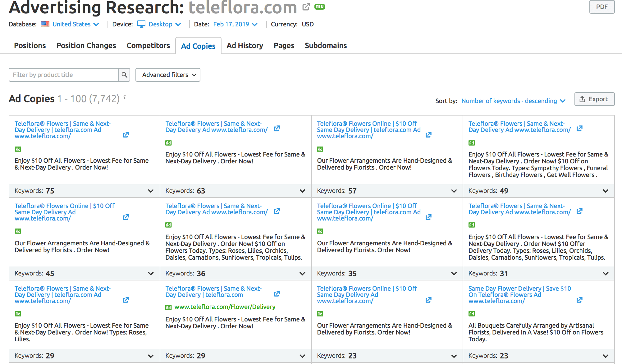Expand Keywords: 49 chevron
The image size is (622, 364).
point(606,191)
